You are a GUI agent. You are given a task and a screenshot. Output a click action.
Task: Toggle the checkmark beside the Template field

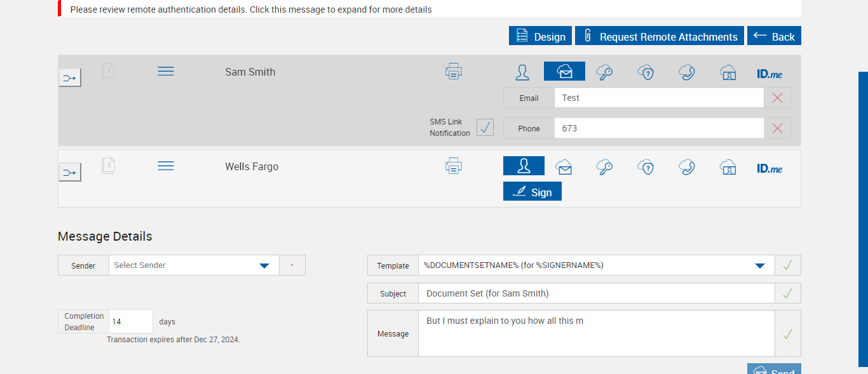tap(787, 265)
